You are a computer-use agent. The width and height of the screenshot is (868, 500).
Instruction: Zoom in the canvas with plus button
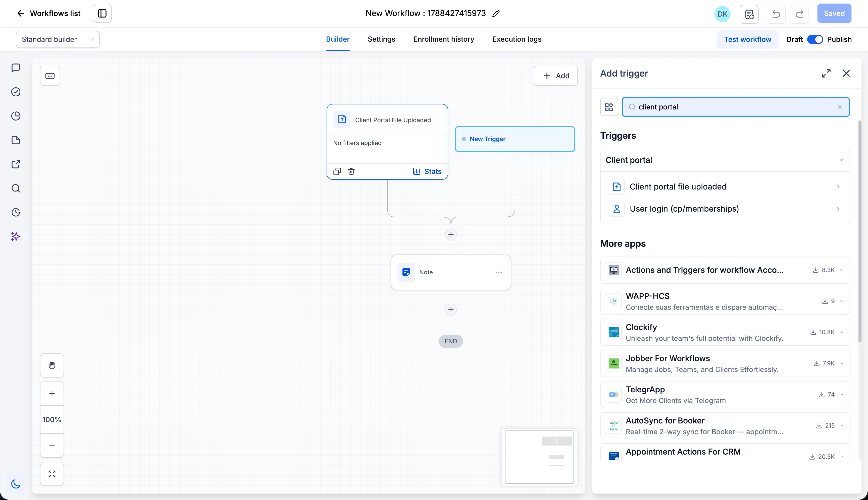[52, 394]
